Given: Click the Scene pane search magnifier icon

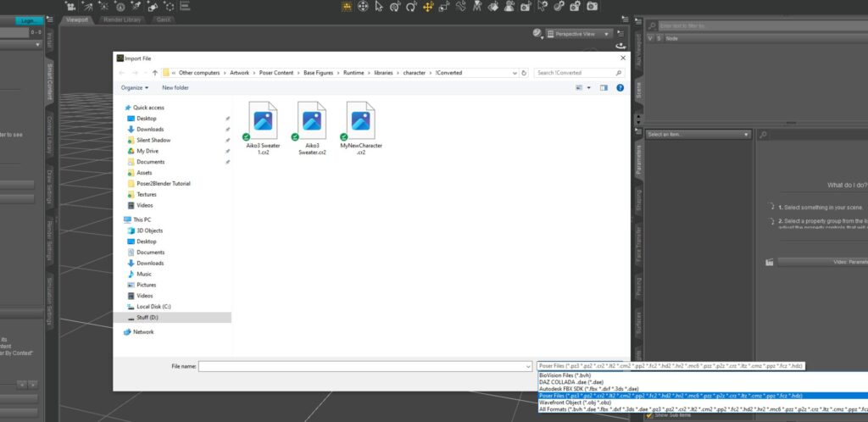Looking at the screenshot, I should coord(652,25).
